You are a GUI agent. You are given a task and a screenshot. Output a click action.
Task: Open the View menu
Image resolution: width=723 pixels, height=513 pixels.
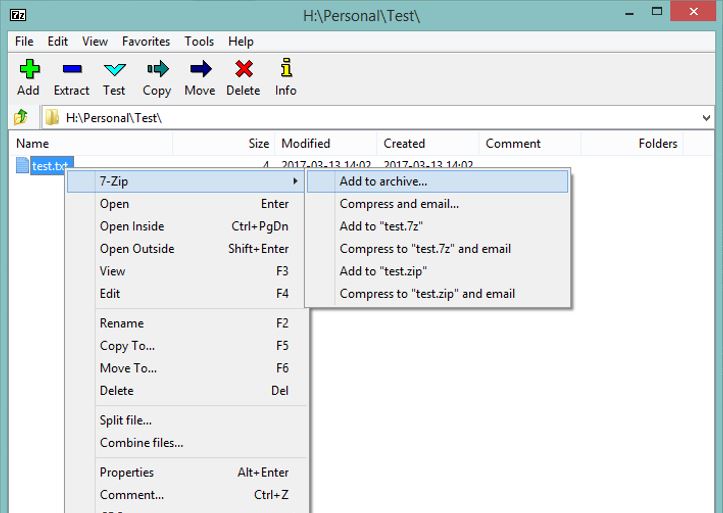click(95, 41)
